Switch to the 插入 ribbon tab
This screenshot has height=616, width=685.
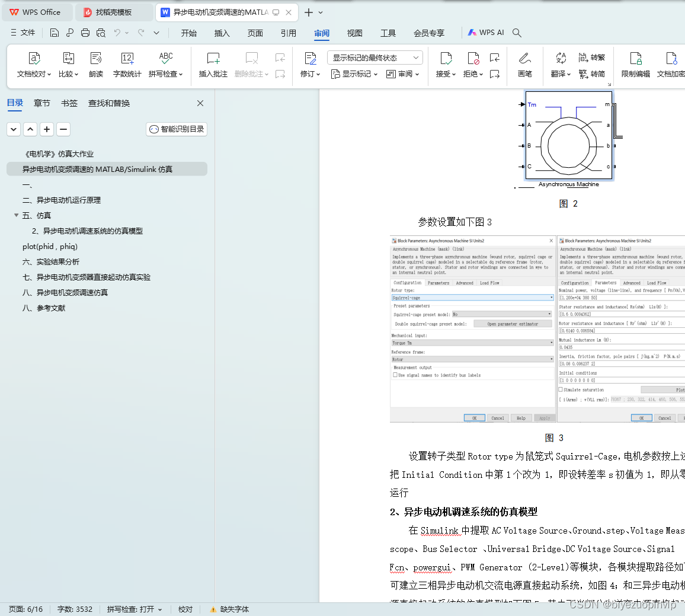click(222, 33)
